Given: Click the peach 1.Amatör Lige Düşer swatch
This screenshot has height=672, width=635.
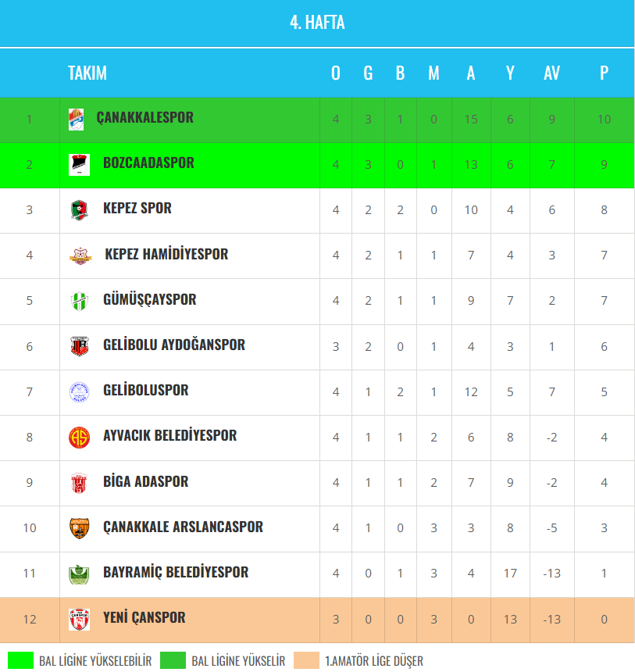Looking at the screenshot, I should [306, 660].
